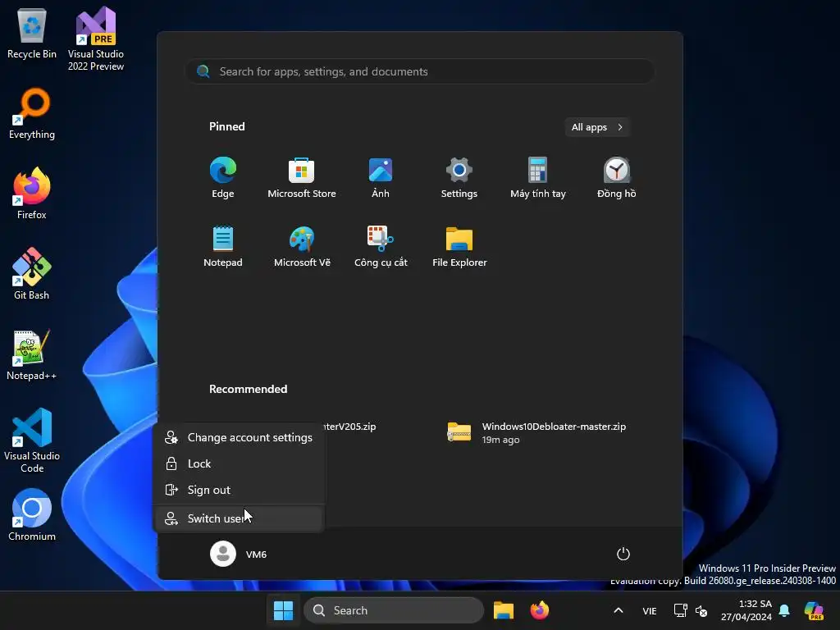
Task: Select Visual Studio Code desktop shortcut
Action: [x=32, y=441]
